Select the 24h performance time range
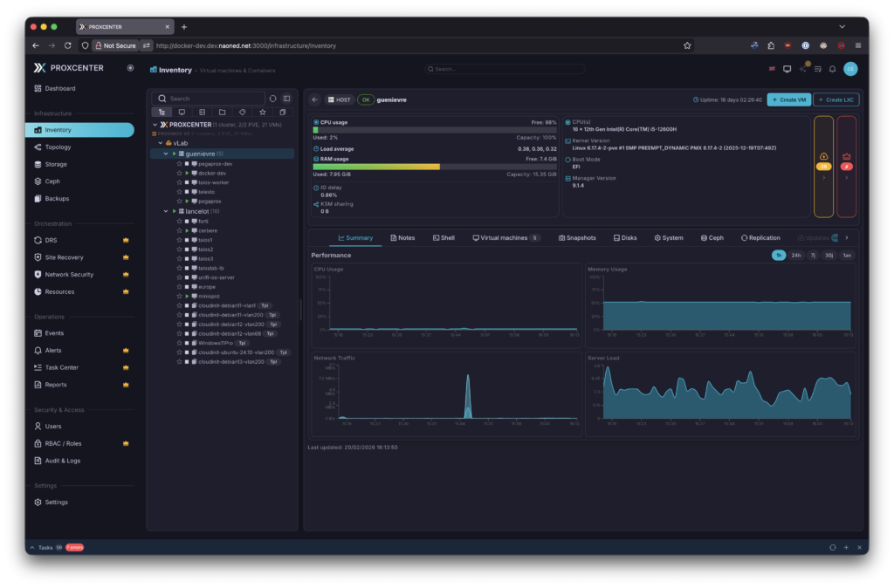This screenshot has width=894, height=588. point(796,256)
